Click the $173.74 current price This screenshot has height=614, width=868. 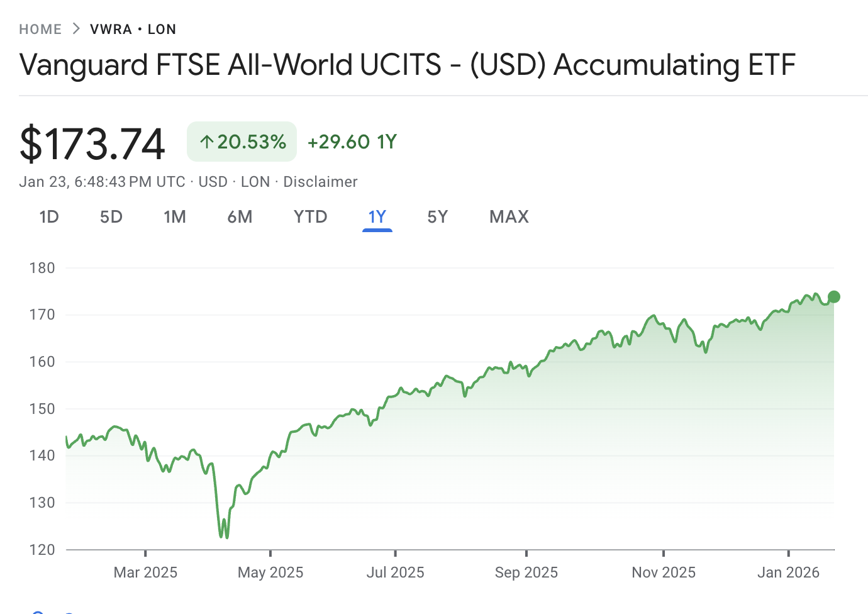92,143
